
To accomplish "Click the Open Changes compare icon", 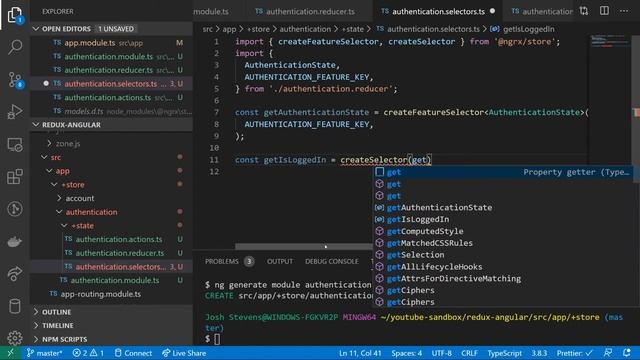I will click(584, 11).
